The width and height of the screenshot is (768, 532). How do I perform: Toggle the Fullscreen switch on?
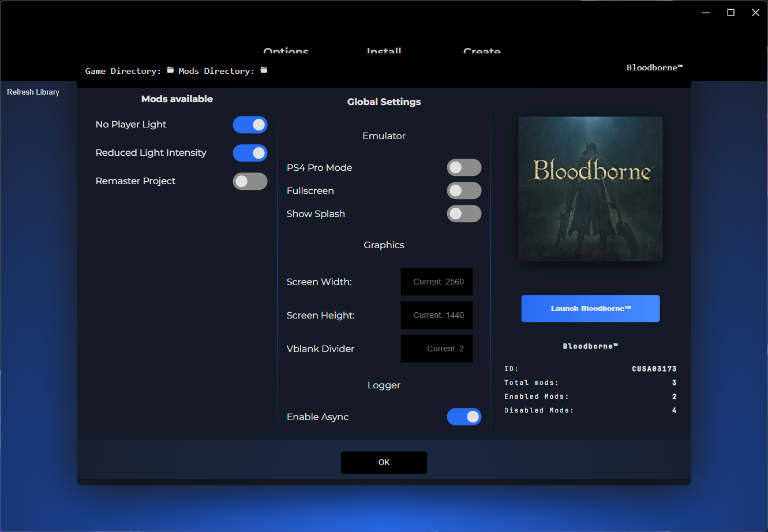click(x=464, y=190)
